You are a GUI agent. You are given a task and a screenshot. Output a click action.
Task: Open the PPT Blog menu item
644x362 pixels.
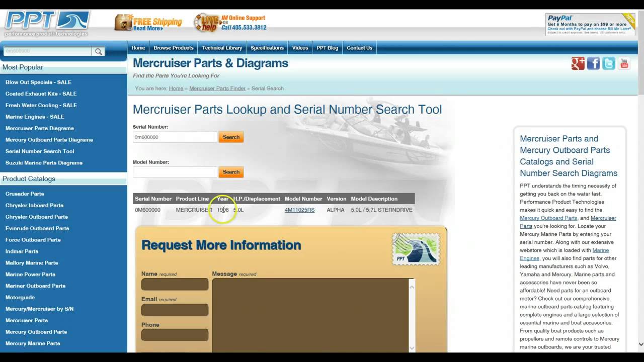click(328, 48)
